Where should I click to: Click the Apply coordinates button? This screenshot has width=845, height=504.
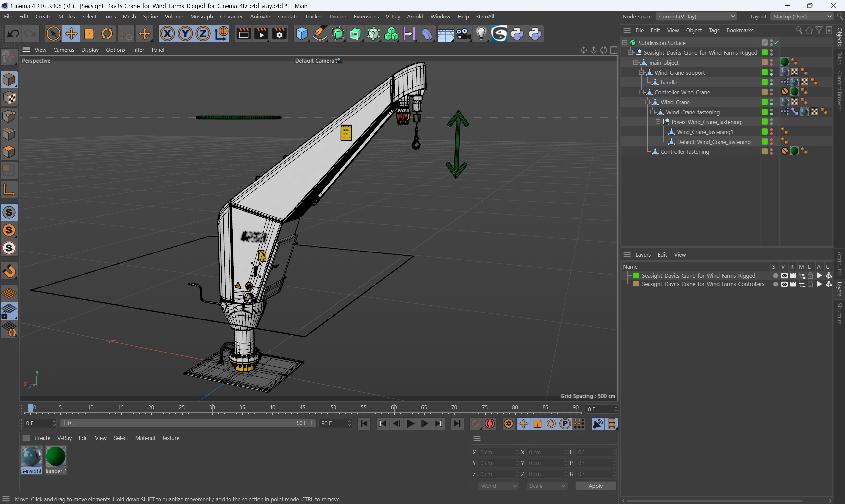596,486
